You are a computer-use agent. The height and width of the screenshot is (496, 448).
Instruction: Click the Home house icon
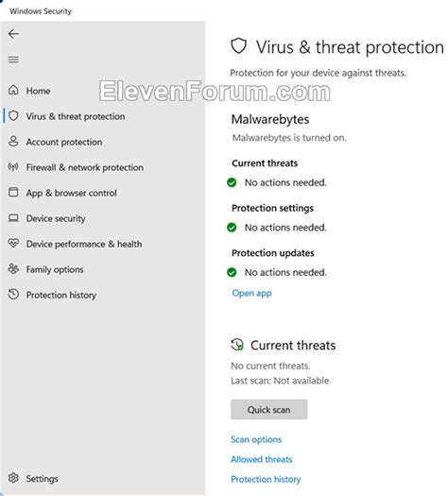click(13, 90)
